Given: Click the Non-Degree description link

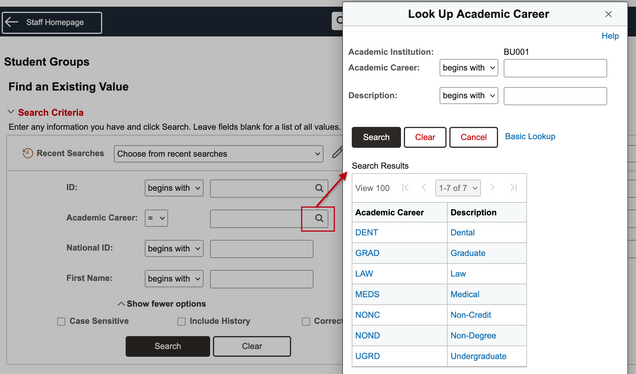Looking at the screenshot, I should click(x=473, y=335).
